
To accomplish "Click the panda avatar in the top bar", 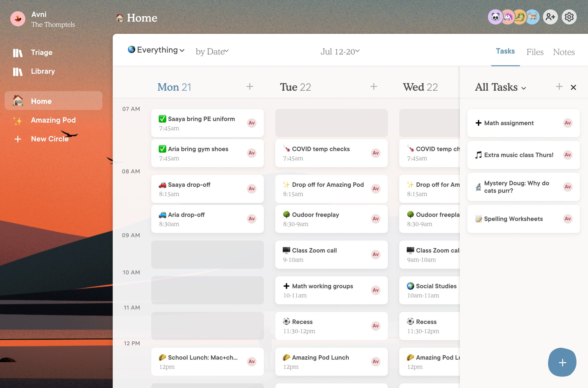I will click(495, 17).
